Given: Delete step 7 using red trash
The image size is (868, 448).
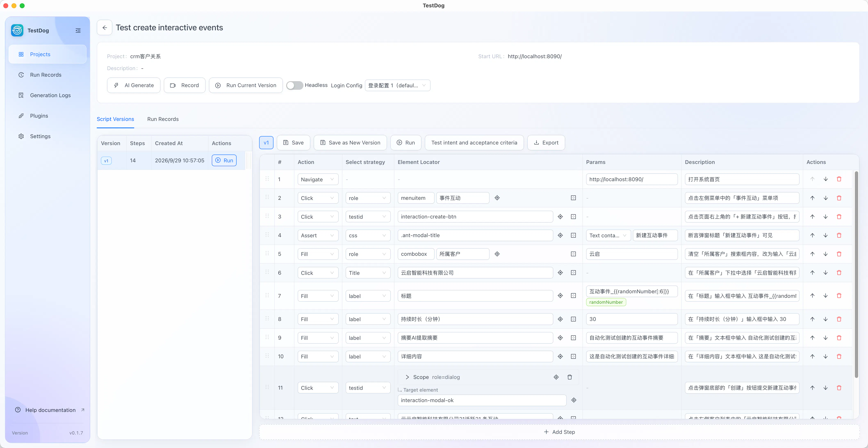Looking at the screenshot, I should 839,296.
